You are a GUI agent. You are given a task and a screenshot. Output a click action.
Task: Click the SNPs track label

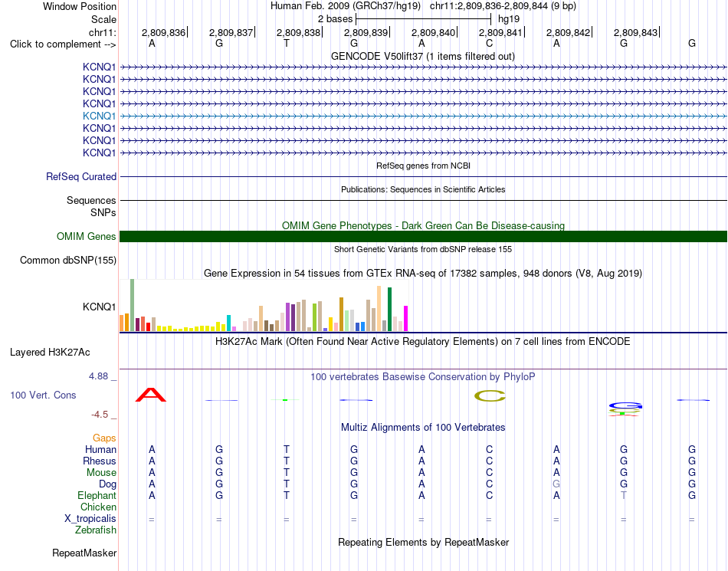pyautogui.click(x=103, y=212)
